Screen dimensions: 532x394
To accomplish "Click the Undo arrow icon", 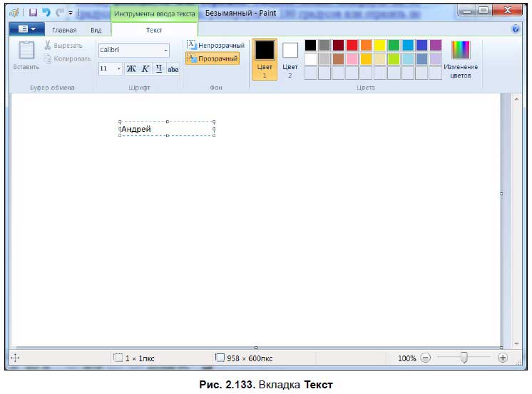I will (46, 12).
